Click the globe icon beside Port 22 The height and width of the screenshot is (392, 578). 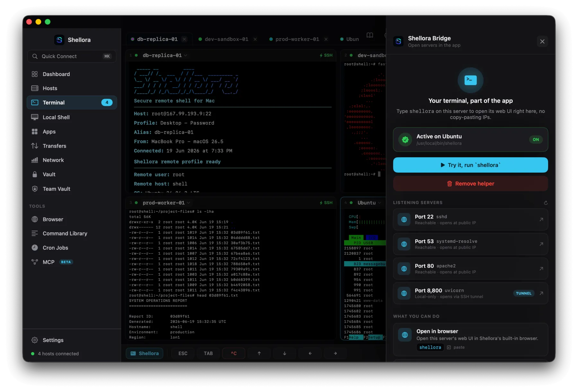[x=404, y=219]
